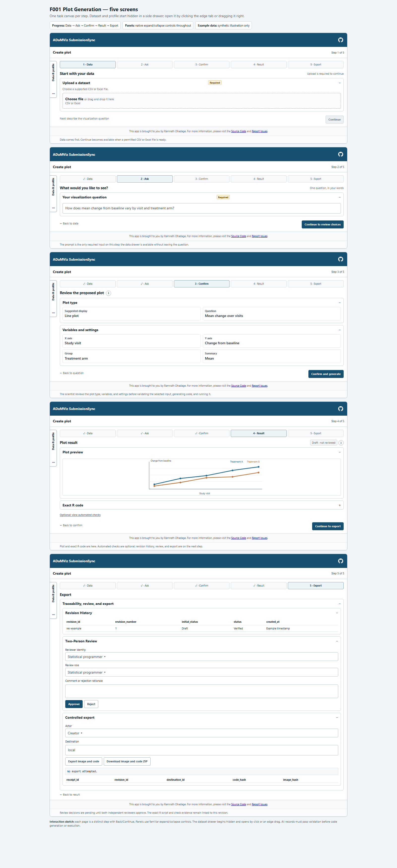Image resolution: width=397 pixels, height=868 pixels.
Task: Open the GitHub icon in the Step 3 header
Action: [x=340, y=259]
